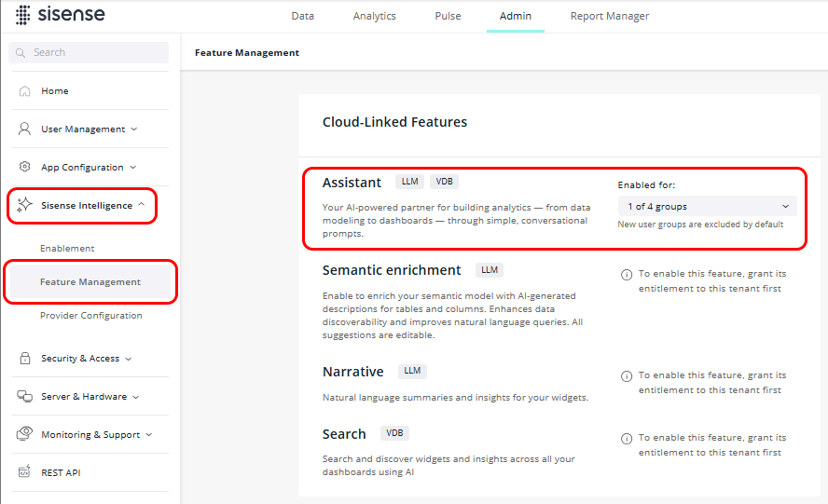Open the Report Manager tab
This screenshot has width=828, height=504.
click(x=610, y=16)
